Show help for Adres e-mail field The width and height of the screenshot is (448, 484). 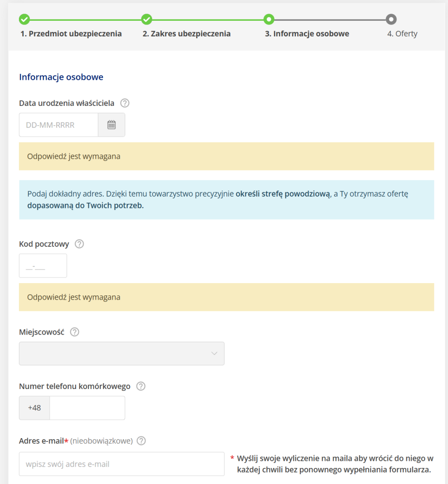click(x=141, y=441)
